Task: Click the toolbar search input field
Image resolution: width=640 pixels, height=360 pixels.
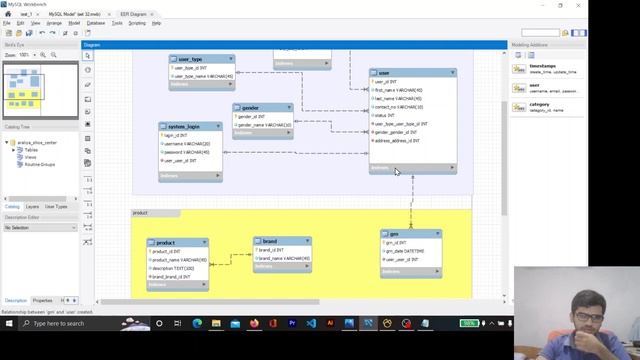Action: tap(540, 33)
